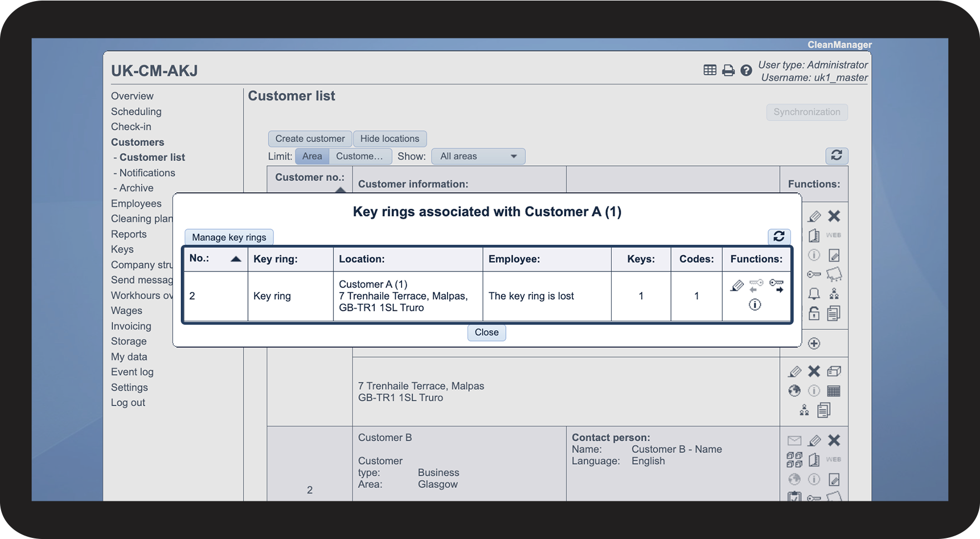Viewport: 980px width, 539px height.
Task: Click the pencil edit icon in key ring row
Action: pos(737,286)
